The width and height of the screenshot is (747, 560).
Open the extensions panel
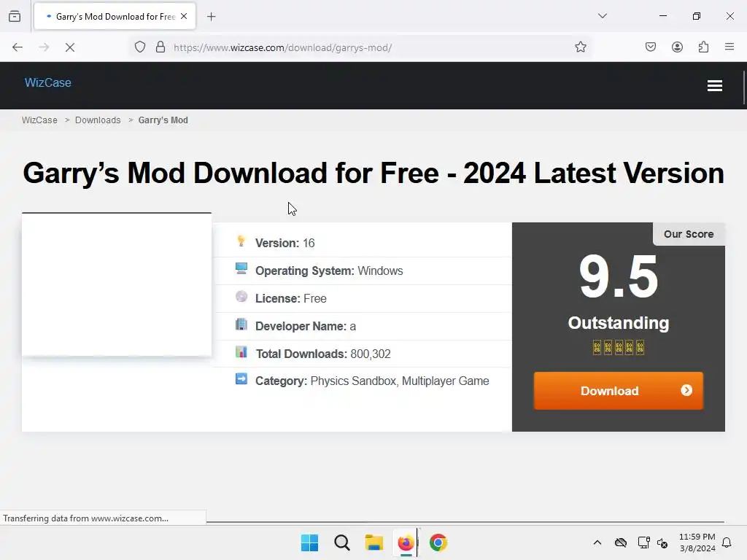tap(703, 47)
